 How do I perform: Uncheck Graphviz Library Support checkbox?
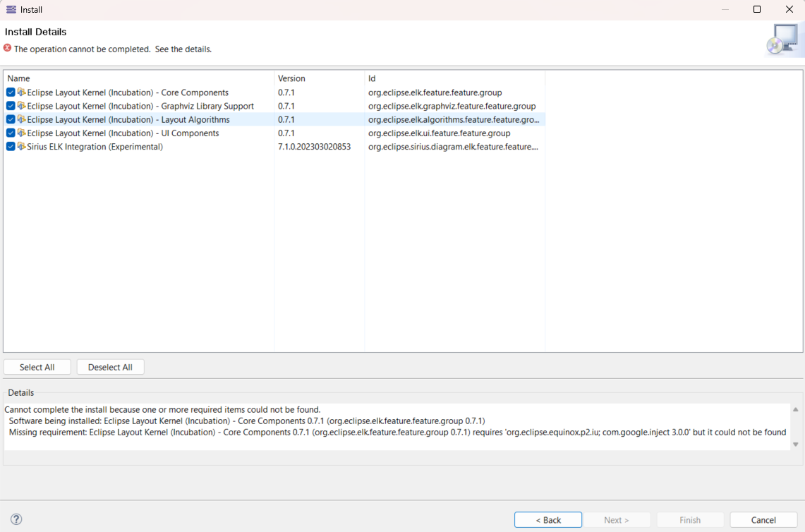pos(11,106)
